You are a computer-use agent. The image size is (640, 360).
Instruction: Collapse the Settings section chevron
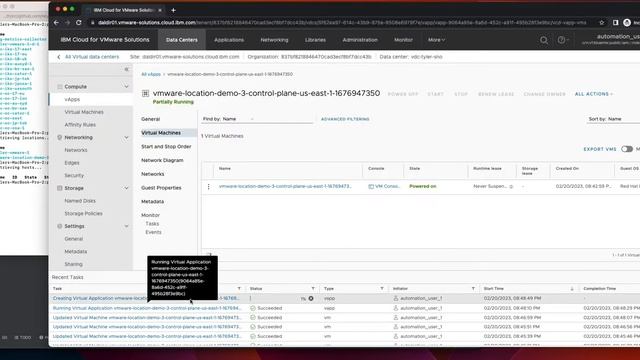coord(126,226)
